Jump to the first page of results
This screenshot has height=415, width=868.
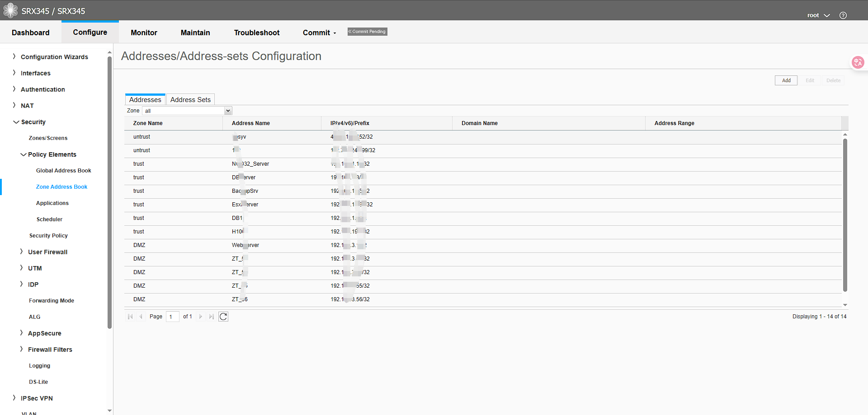pos(130,317)
